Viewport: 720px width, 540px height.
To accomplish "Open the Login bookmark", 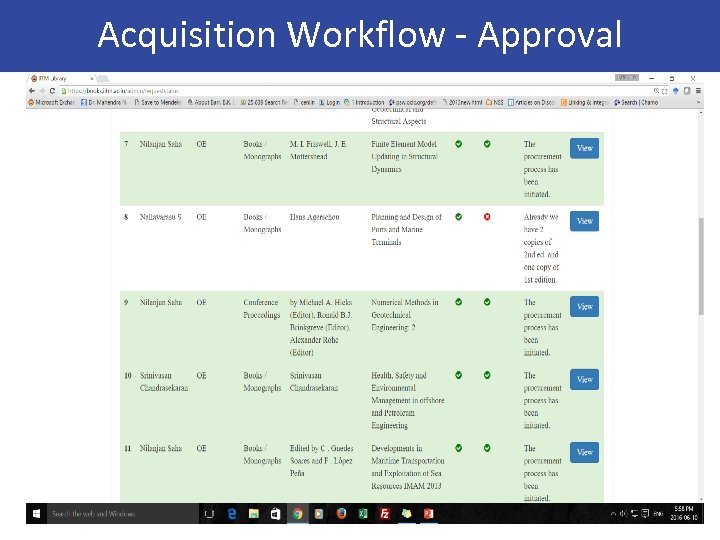I will click(330, 102).
